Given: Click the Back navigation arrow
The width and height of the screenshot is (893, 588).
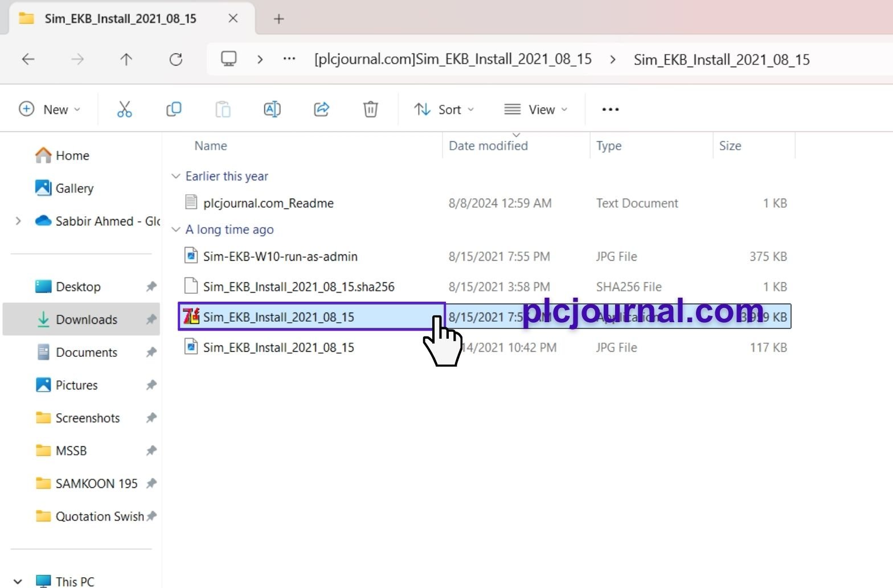Looking at the screenshot, I should click(x=28, y=59).
